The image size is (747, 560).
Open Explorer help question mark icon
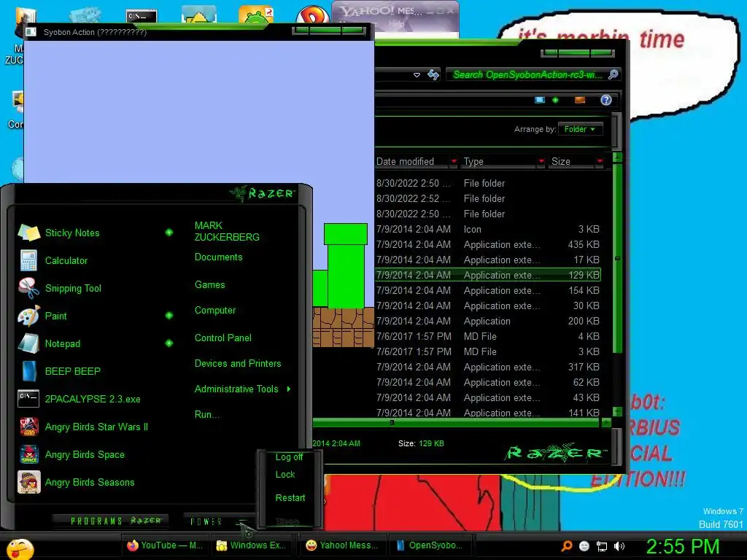coord(606,100)
